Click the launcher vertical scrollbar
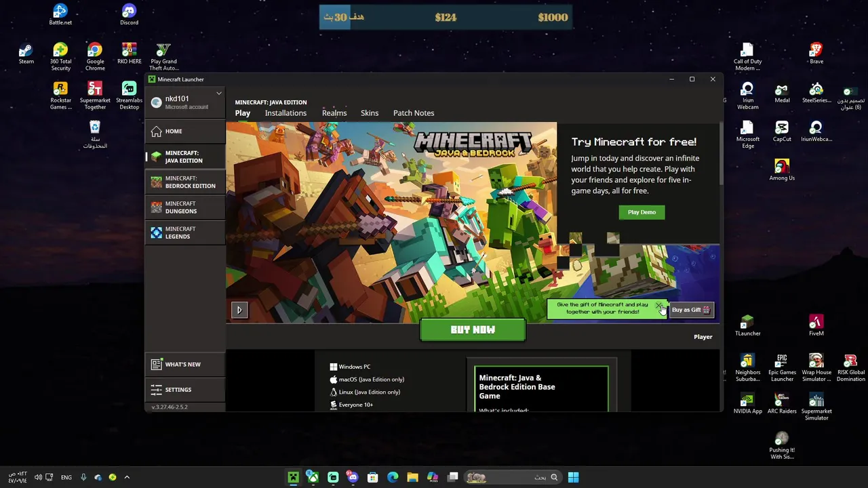The height and width of the screenshot is (488, 868). [721, 152]
